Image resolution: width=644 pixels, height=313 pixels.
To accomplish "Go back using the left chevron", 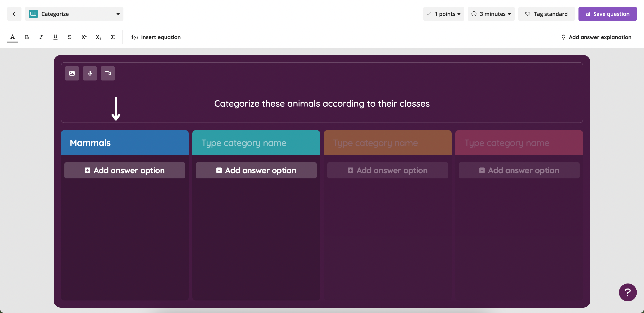I will tap(14, 14).
